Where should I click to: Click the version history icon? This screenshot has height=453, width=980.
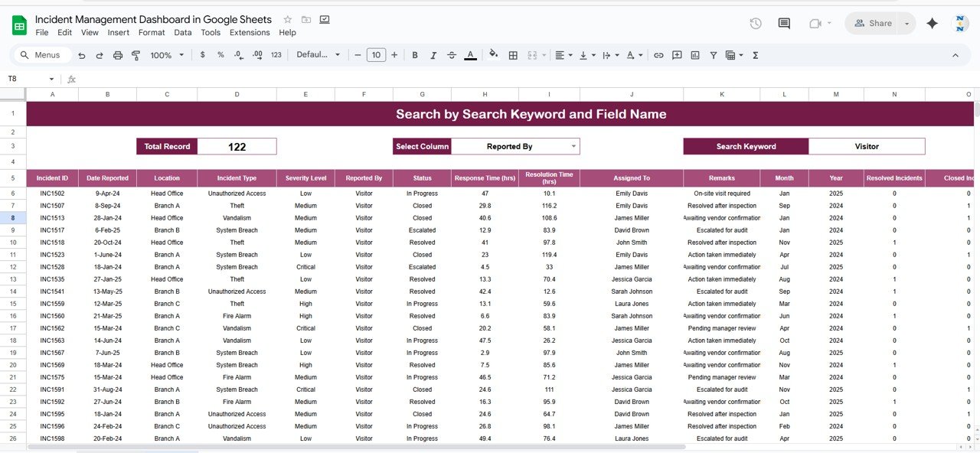click(755, 24)
